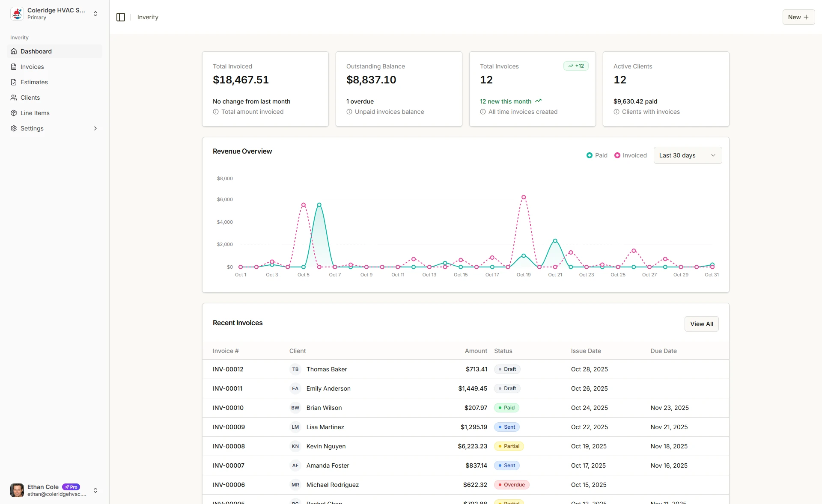The width and height of the screenshot is (822, 504).
Task: Click the All time invoices info icon
Action: pos(483,112)
